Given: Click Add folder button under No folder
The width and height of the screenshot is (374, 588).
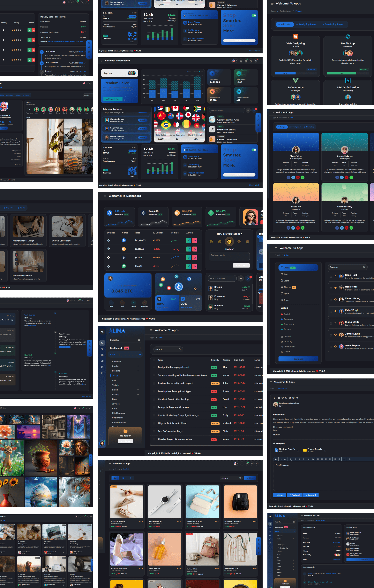Looking at the screenshot, I should coord(125,441).
